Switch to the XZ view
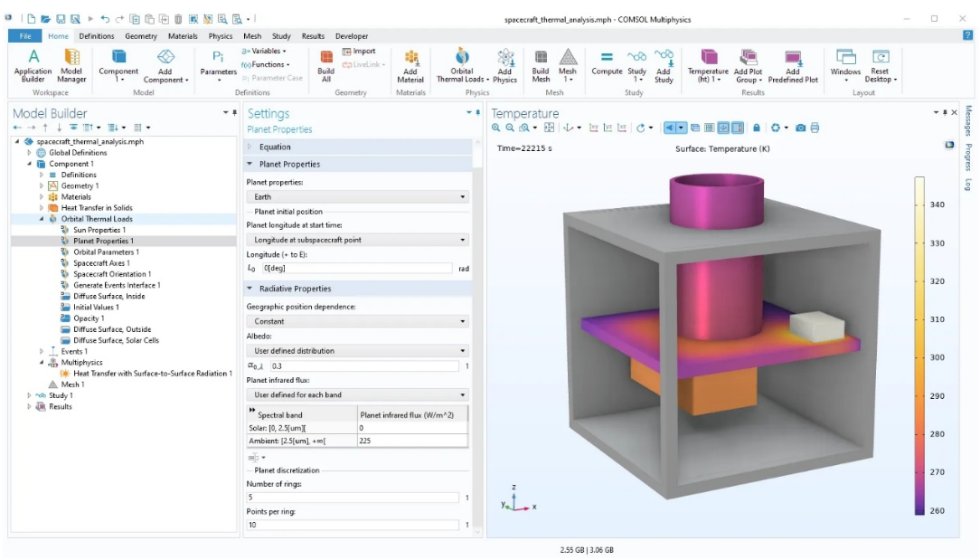980x560 pixels. (x=622, y=128)
